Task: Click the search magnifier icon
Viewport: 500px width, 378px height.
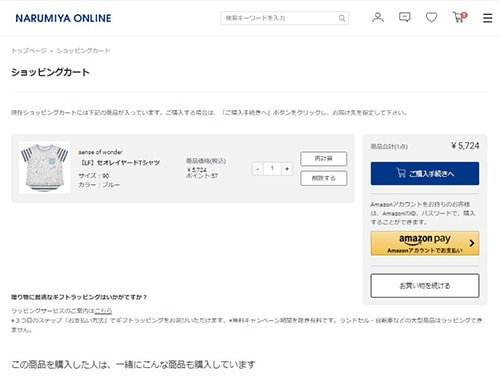Action: point(342,18)
